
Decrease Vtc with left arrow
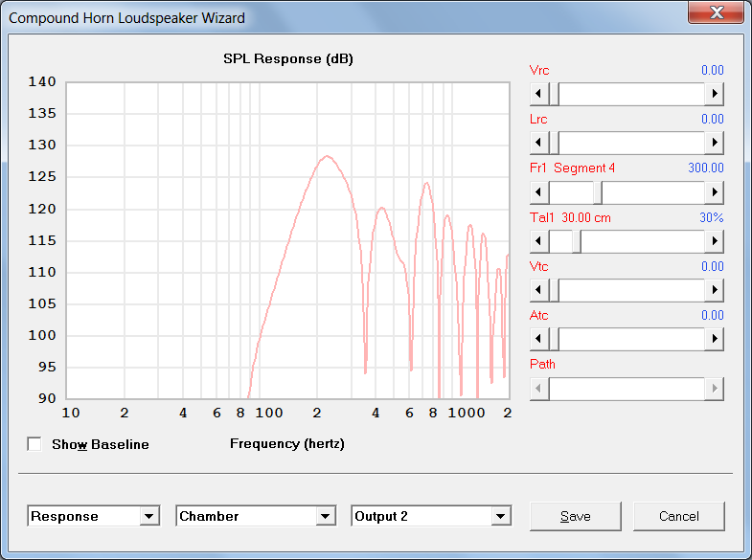click(x=539, y=290)
